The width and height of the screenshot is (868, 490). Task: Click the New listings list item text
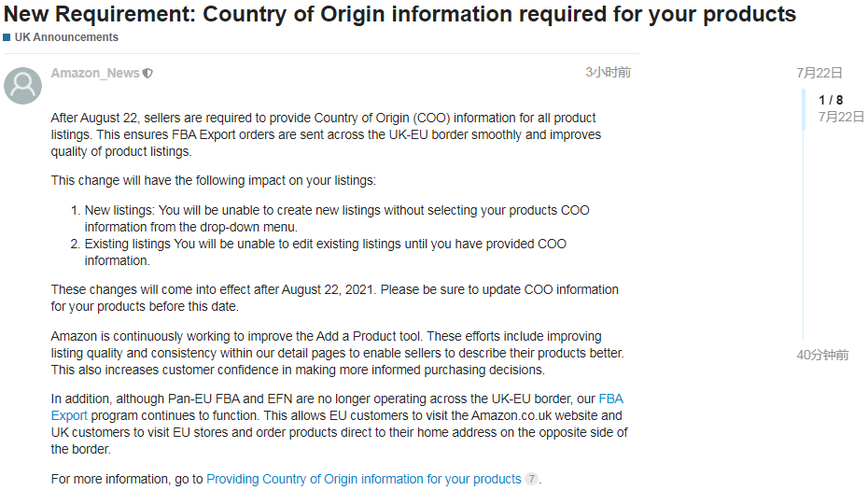point(337,218)
